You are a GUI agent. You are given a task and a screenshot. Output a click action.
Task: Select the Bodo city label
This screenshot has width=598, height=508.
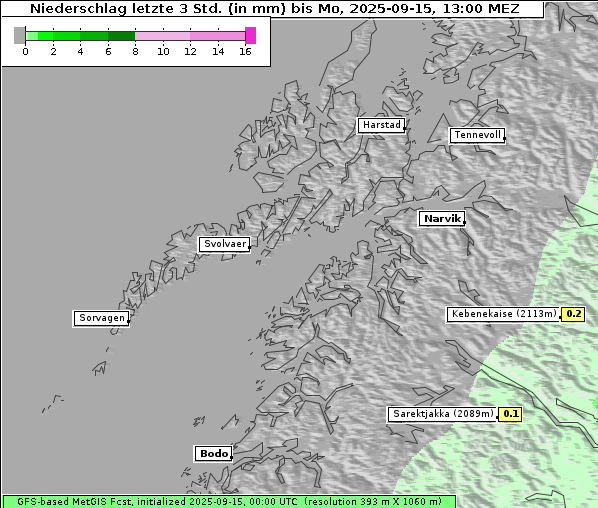point(213,454)
